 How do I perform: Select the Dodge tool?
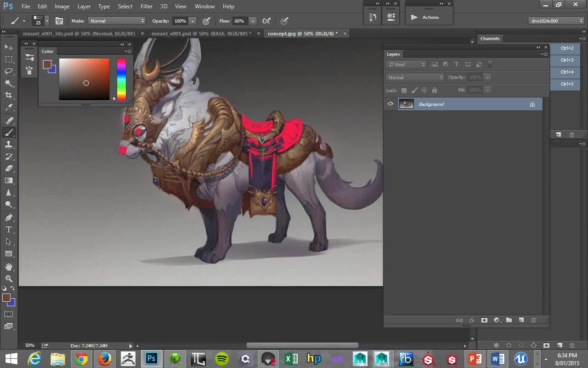pos(9,204)
